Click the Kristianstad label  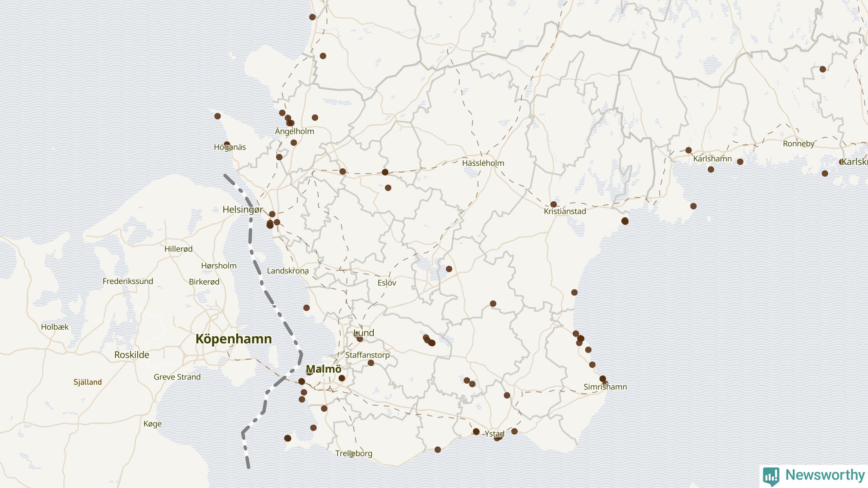point(565,211)
